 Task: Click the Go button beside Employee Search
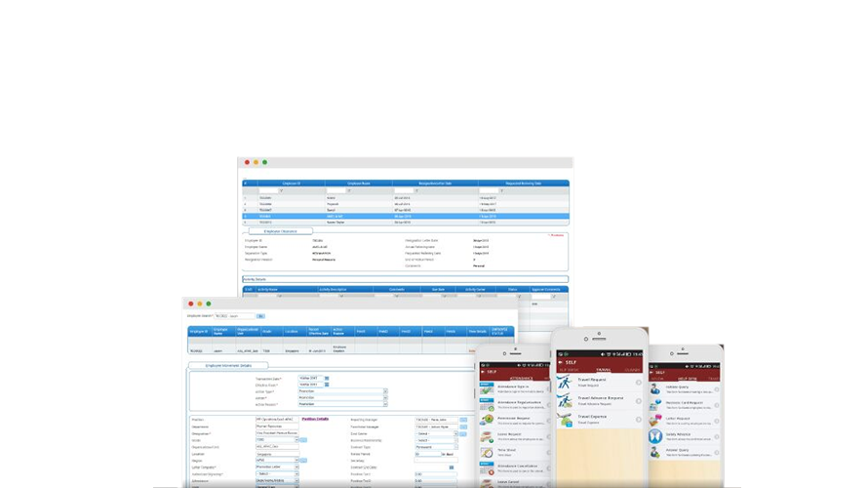pyautogui.click(x=260, y=316)
